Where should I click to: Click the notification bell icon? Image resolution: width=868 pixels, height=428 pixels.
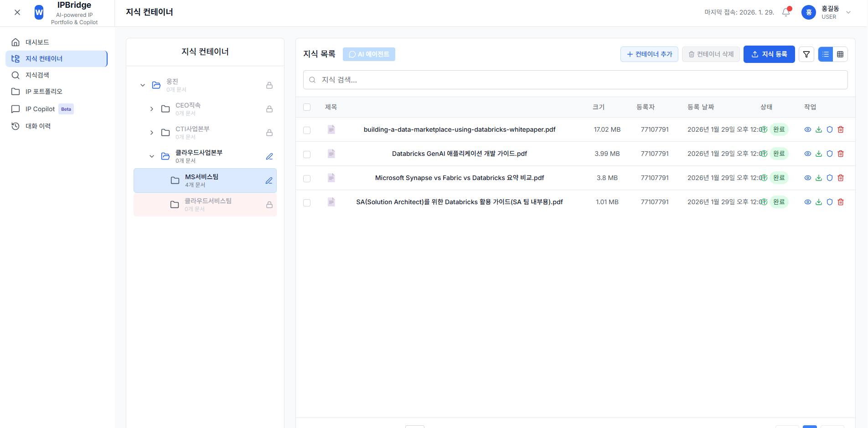point(786,12)
